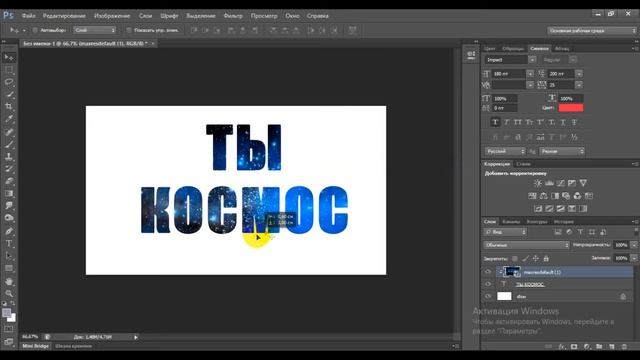
Task: Add a Hue/Saturation adjustment
Action: pos(532,196)
